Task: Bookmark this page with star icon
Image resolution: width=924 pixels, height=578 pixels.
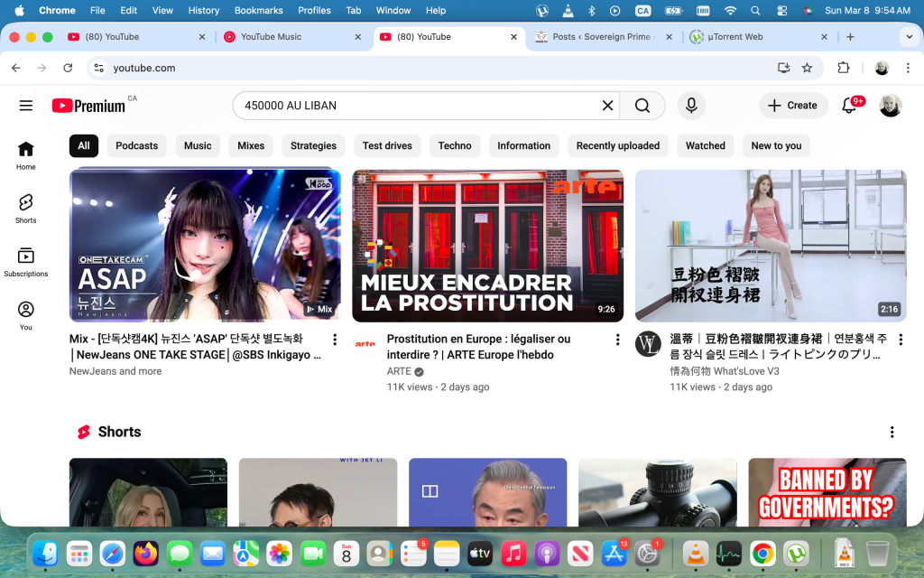Action: (x=807, y=68)
